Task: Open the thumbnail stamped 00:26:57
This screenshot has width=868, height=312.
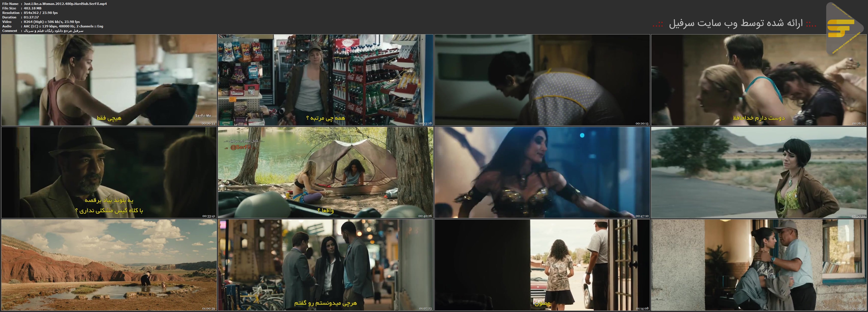Action: click(758, 80)
